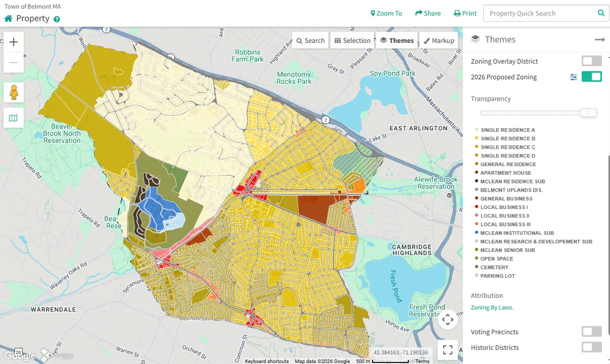This screenshot has height=364, width=610.
Task: Click LOCAL BUSINESS III legend label
Action: pos(506,224)
